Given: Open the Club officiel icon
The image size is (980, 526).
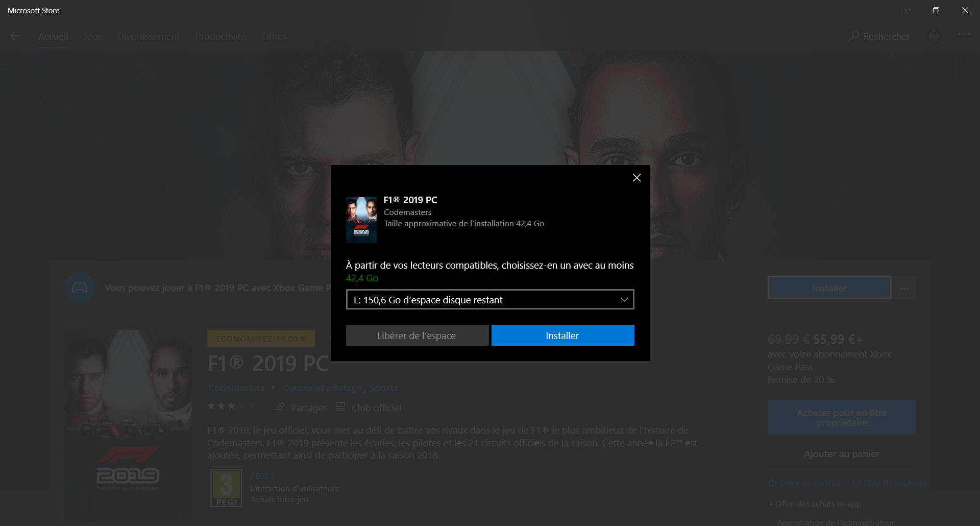Looking at the screenshot, I should (340, 407).
